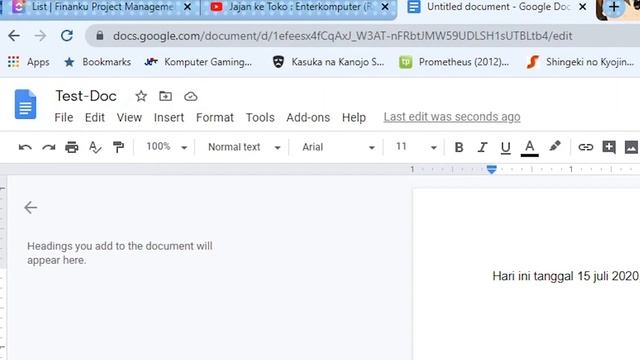This screenshot has height=360, width=640.
Task: Open the Tools menu
Action: pyautogui.click(x=260, y=118)
